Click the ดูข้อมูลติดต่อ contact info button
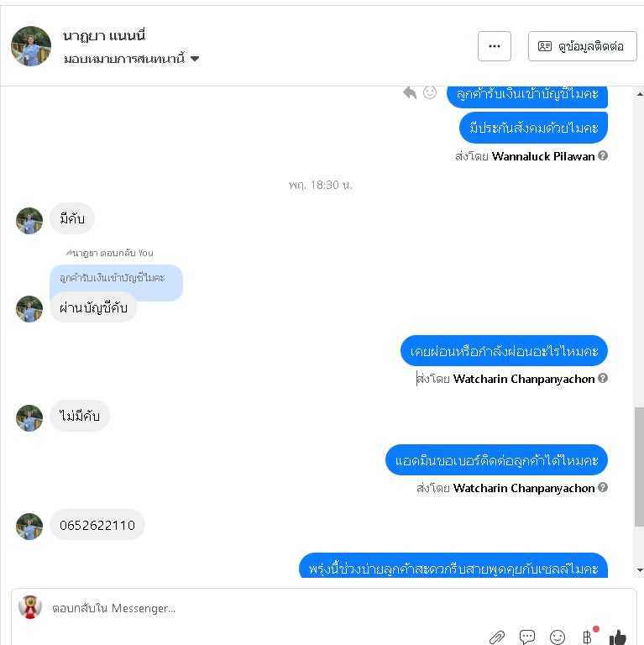The height and width of the screenshot is (645, 644). coord(583,46)
